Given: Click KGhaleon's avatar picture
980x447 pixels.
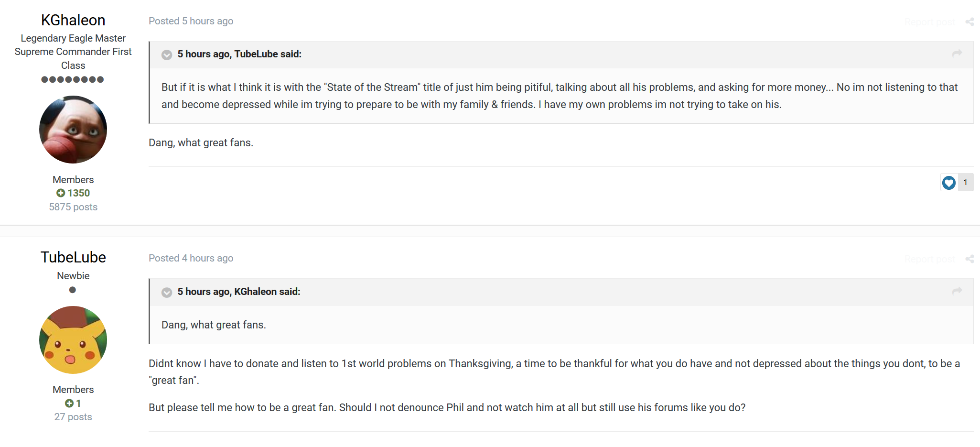Looking at the screenshot, I should point(73,130).
